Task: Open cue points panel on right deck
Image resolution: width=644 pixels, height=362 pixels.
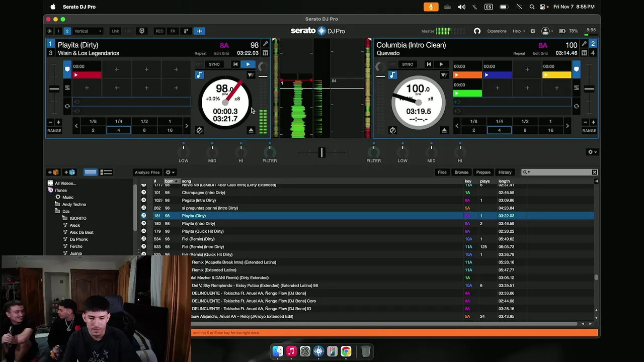Action: (x=576, y=68)
